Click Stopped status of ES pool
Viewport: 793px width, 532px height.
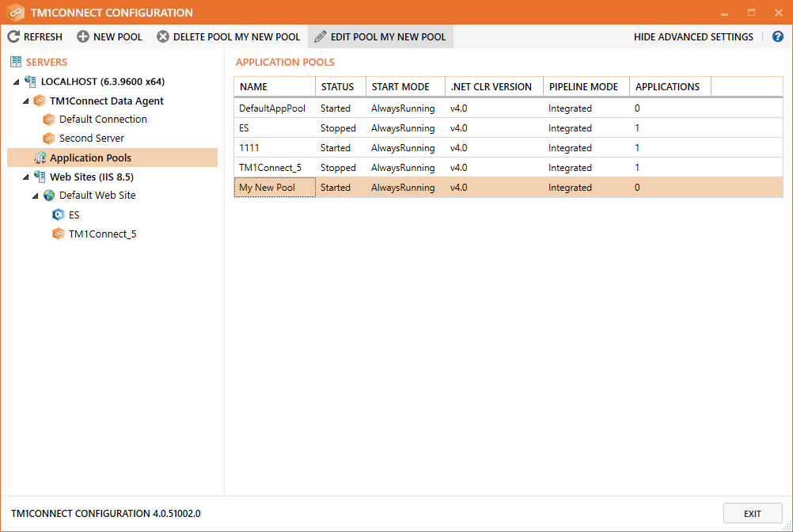click(338, 128)
